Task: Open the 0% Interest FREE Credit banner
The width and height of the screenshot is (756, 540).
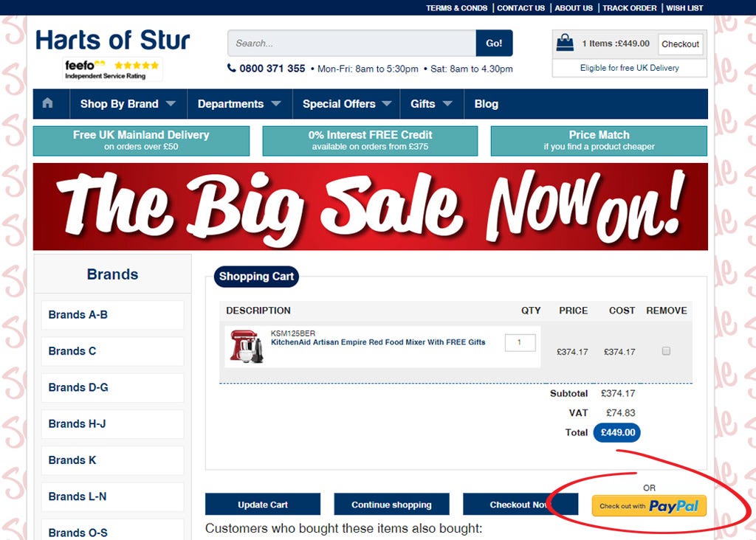Action: click(x=370, y=141)
